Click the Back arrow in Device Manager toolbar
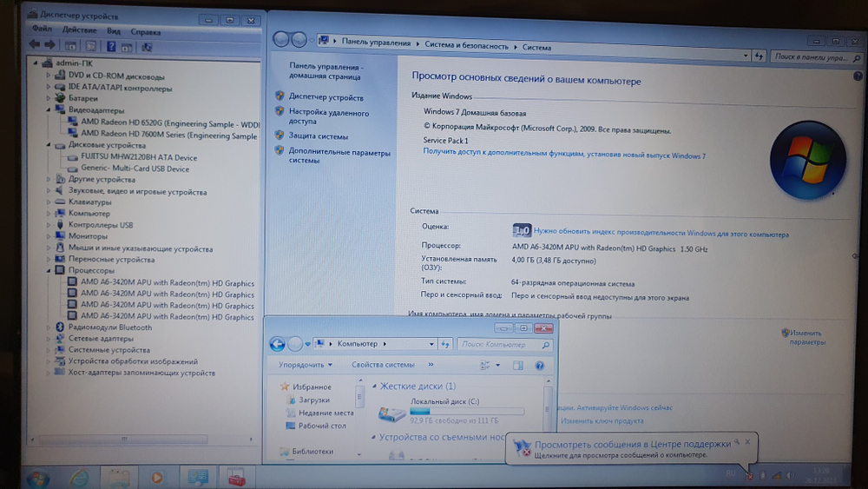868x489 pixels. click(35, 45)
